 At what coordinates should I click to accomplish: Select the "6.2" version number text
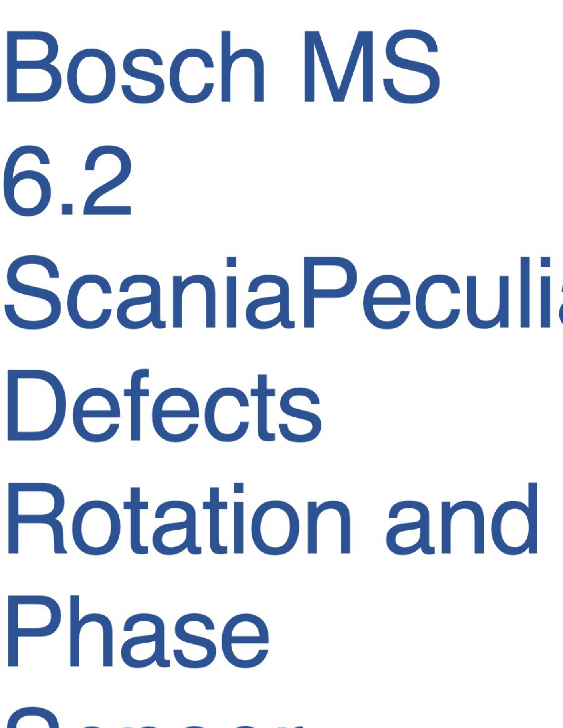pos(67,181)
